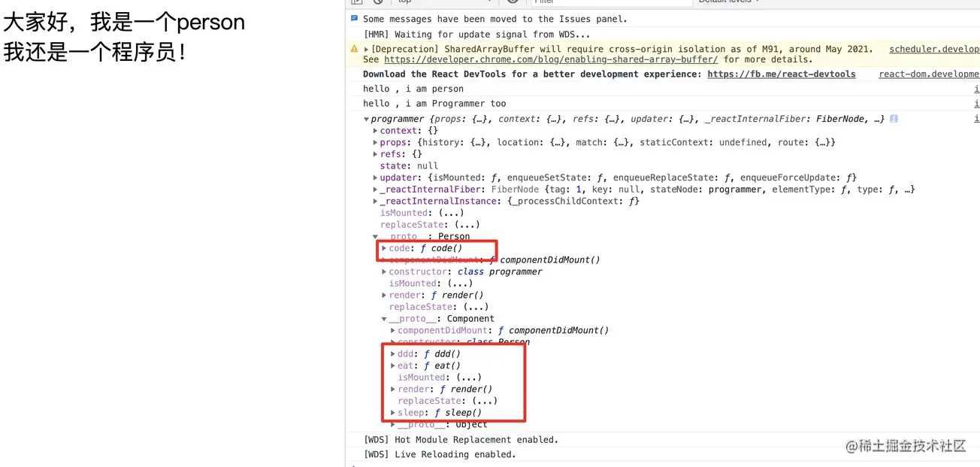Viewport: 980px width, 467px height.
Task: Click 'Download the React DevTools' message text
Action: point(532,74)
